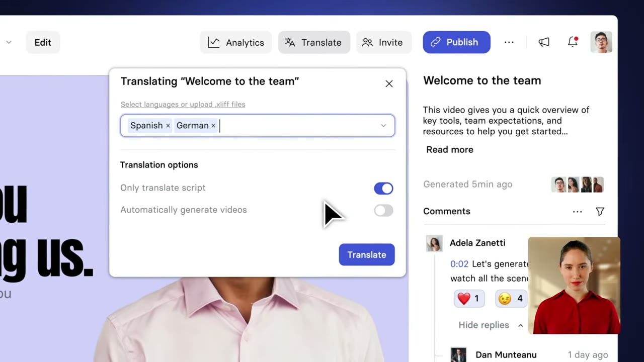Open the Comments three-dot options menu
644x362 pixels.
pos(578,212)
